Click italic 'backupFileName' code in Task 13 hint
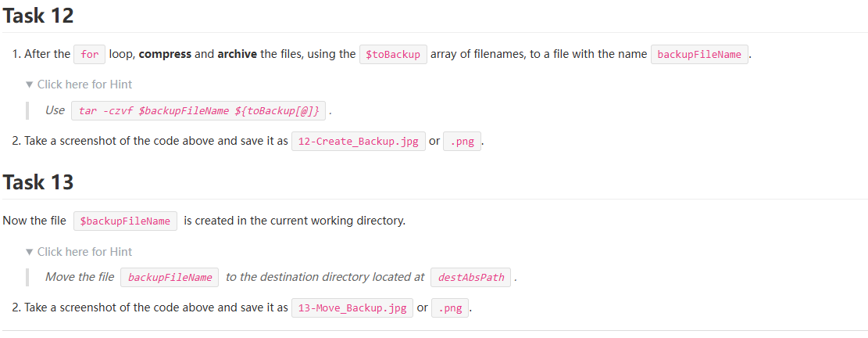Image resolution: width=868 pixels, height=338 pixels. [170, 277]
